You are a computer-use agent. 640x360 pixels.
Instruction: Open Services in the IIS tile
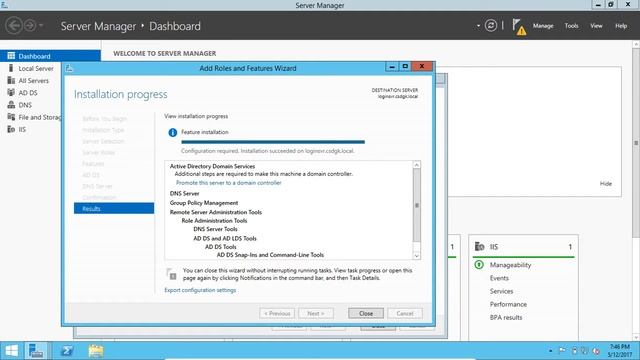501,291
